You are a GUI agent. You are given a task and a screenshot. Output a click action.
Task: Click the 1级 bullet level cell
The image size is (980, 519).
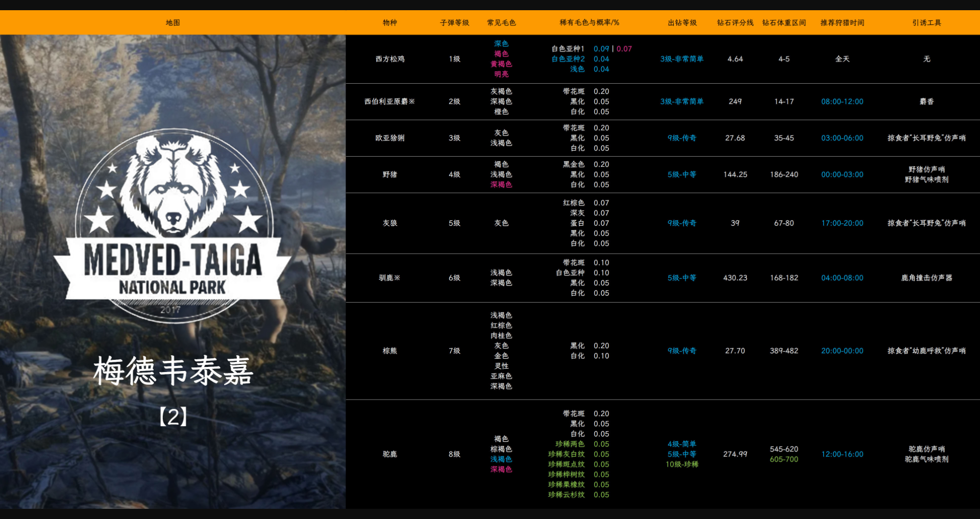pyautogui.click(x=455, y=59)
